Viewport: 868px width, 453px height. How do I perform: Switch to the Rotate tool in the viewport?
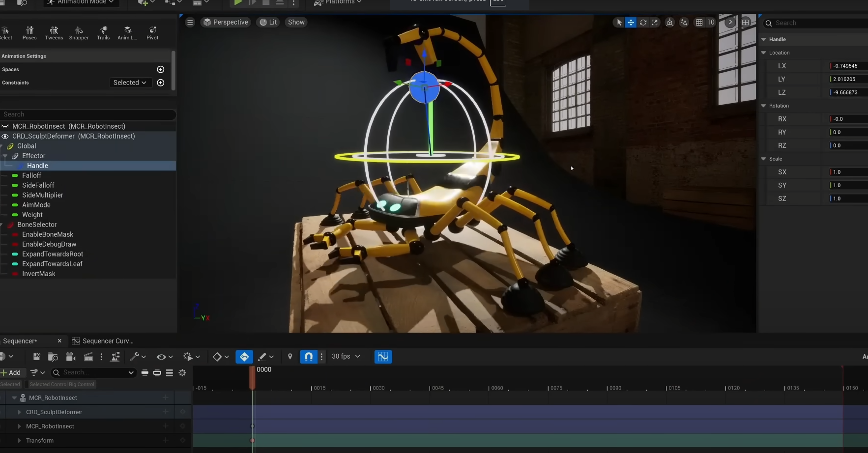pos(643,22)
